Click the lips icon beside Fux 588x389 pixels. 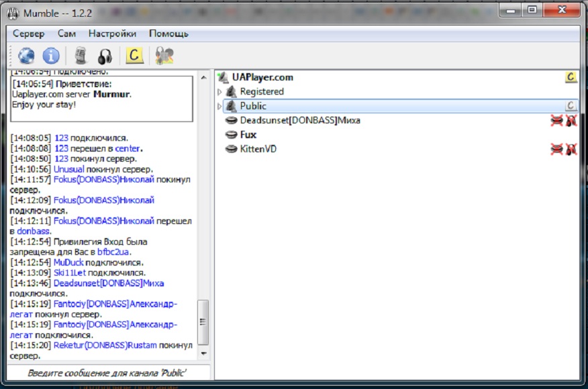pos(232,135)
